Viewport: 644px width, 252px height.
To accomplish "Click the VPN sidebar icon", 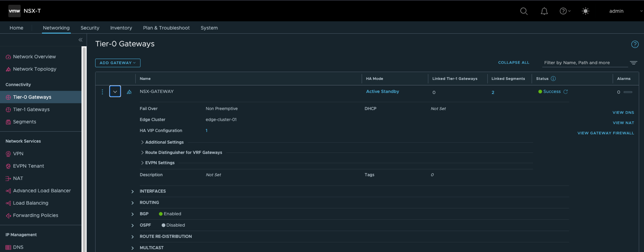I will [x=8, y=154].
